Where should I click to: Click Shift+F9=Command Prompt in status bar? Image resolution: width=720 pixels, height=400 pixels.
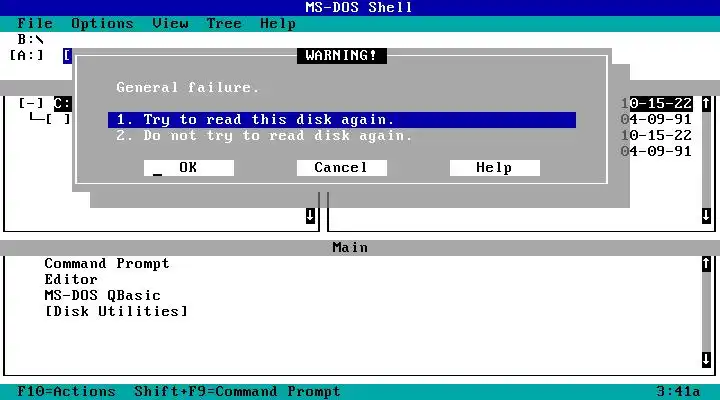tap(237, 392)
